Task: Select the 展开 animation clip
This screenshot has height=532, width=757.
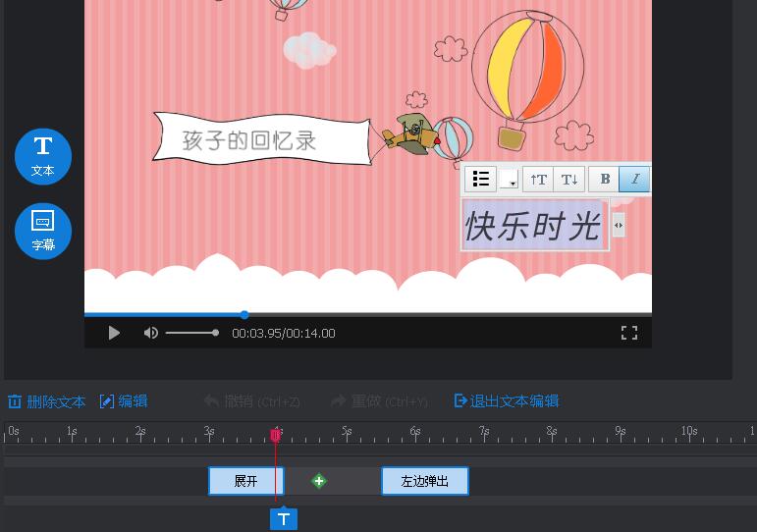Action: click(x=246, y=481)
